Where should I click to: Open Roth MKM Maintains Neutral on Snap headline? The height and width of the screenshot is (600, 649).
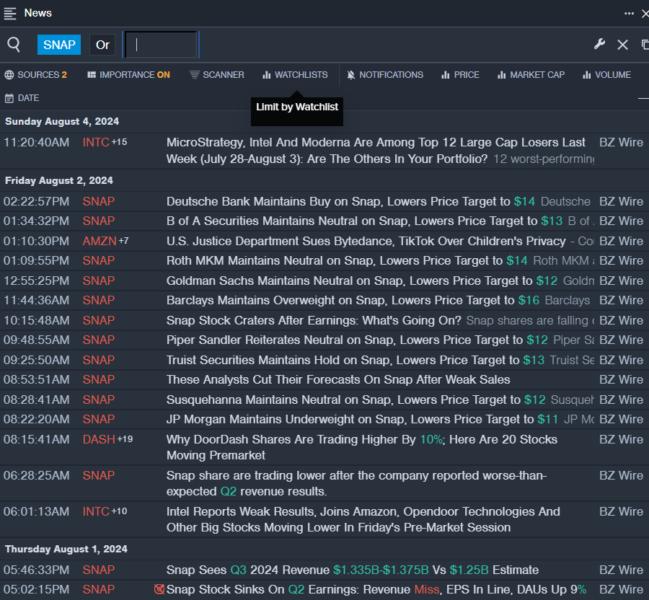click(347, 261)
